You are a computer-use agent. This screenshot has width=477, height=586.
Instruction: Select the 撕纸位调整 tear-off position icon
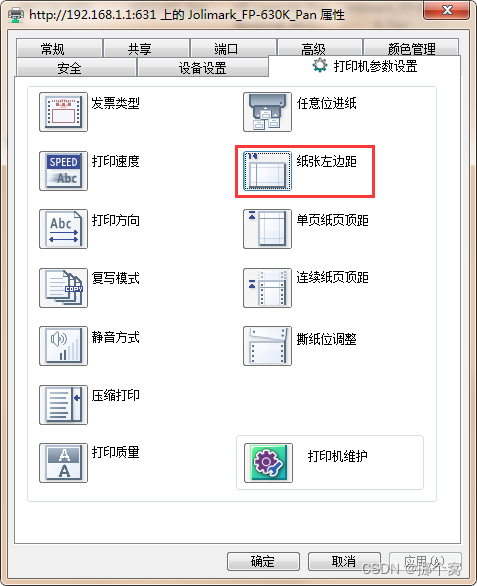coord(267,346)
